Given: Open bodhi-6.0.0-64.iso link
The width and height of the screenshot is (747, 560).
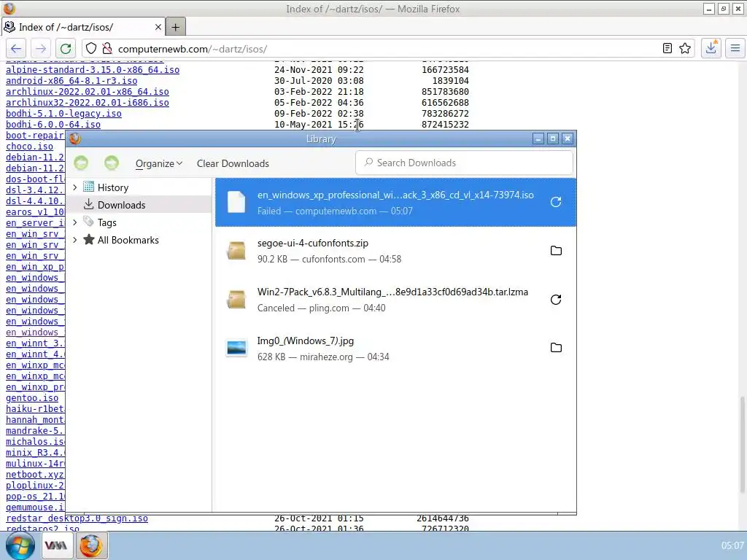Looking at the screenshot, I should click(53, 125).
